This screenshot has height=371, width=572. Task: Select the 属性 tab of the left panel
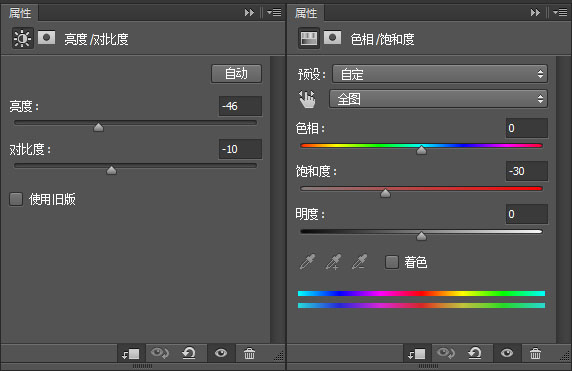click(20, 13)
